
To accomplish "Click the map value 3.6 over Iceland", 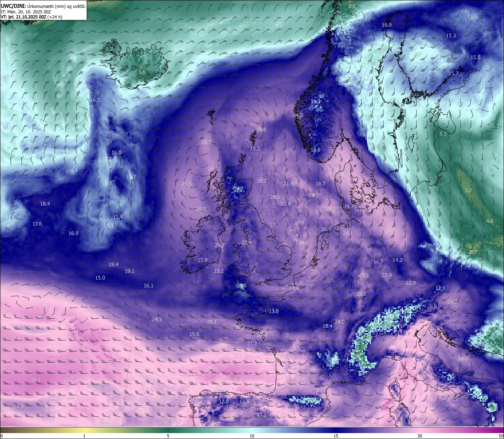I will click(142, 72).
